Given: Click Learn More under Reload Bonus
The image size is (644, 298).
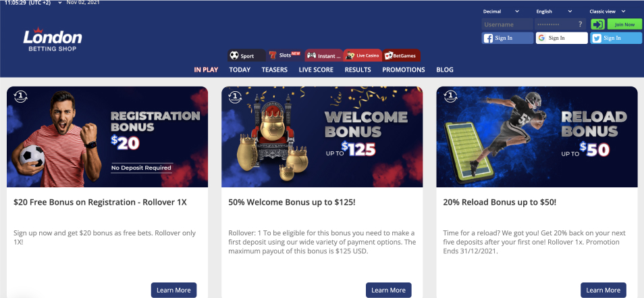Looking at the screenshot, I should click(x=603, y=290).
